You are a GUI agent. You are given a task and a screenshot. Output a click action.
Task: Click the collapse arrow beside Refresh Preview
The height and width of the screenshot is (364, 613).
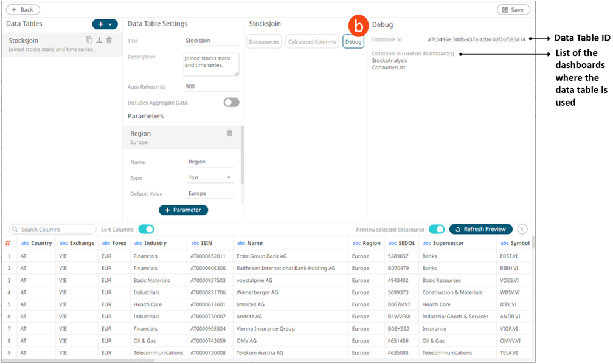[x=522, y=229]
